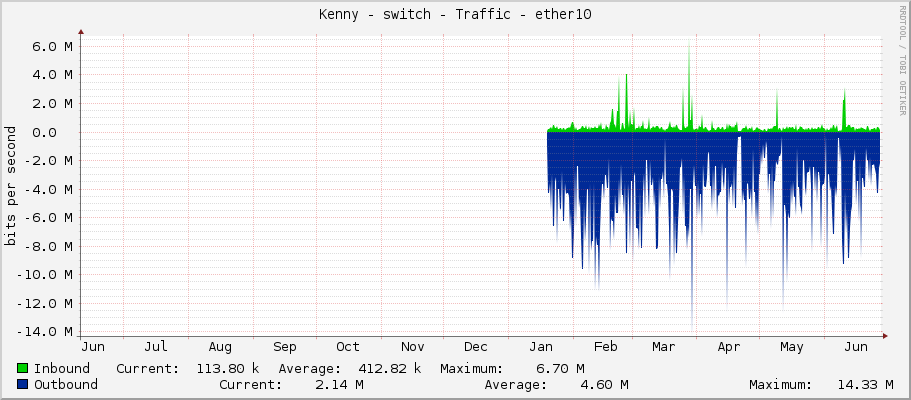Click the green inbound spike in early February
This screenshot has width=911, height=400.
[626, 105]
